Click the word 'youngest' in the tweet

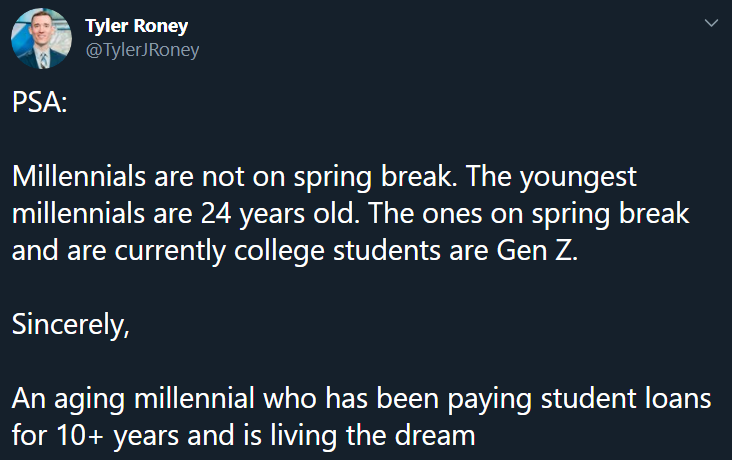click(578, 177)
